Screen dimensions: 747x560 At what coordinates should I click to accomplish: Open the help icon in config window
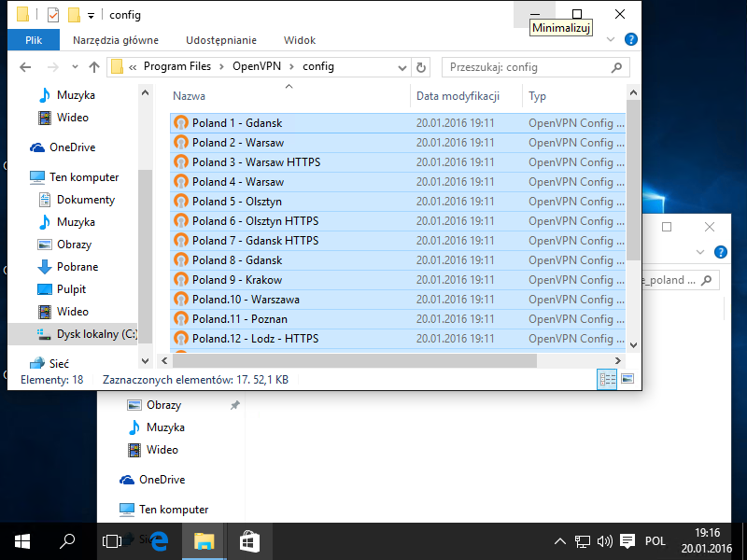[631, 39]
